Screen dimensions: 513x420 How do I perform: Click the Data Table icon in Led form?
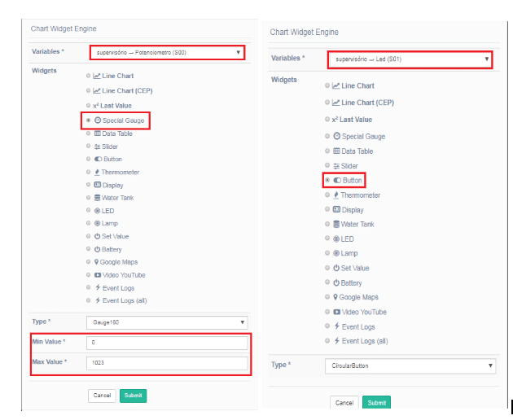(336, 151)
